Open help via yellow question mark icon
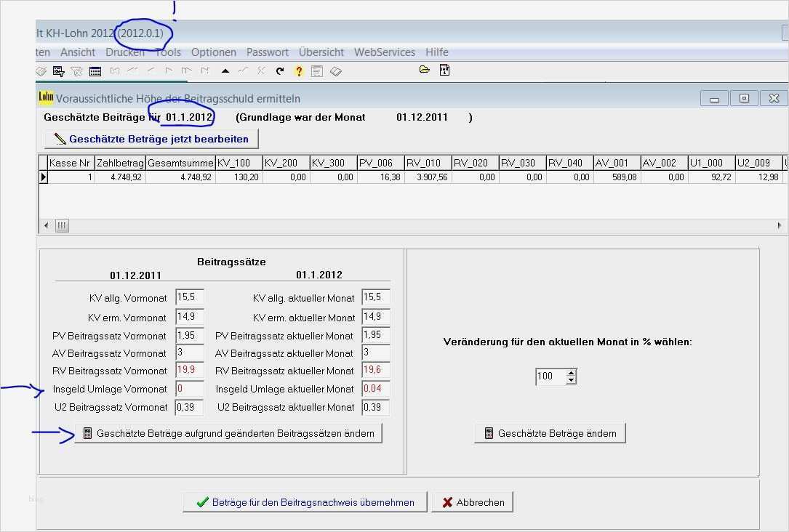789x532 pixels. pyautogui.click(x=299, y=71)
